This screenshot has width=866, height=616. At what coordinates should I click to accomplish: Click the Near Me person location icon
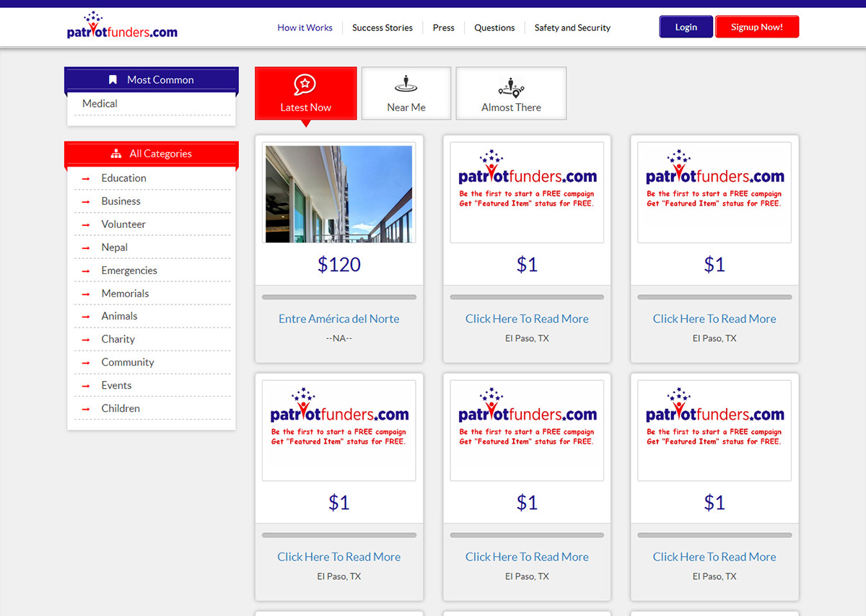point(406,84)
